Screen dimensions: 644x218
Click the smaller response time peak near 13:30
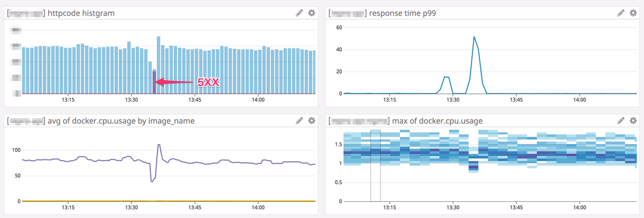point(446,77)
